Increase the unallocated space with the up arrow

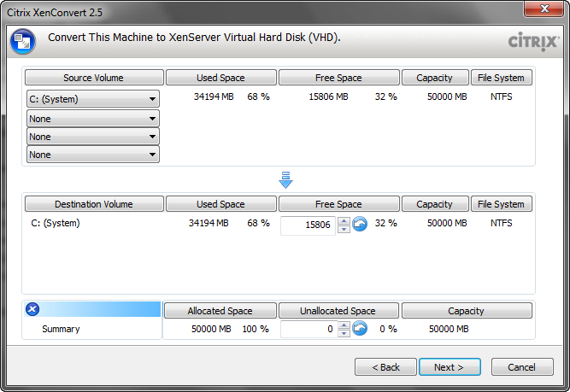click(344, 325)
